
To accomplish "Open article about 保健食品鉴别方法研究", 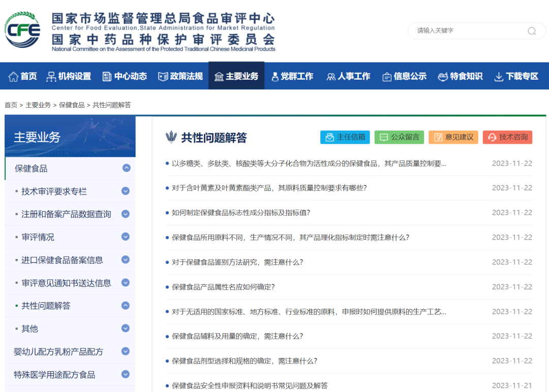I will tap(237, 263).
